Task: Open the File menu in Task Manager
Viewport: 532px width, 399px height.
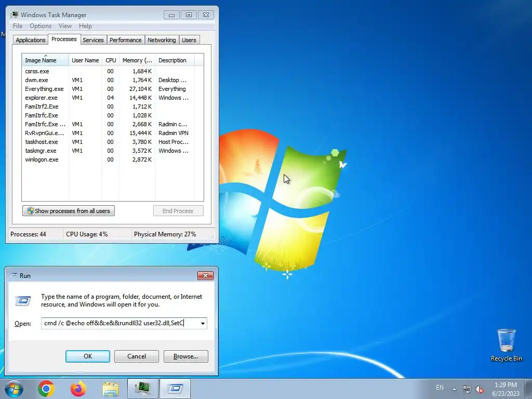Action: (18, 26)
